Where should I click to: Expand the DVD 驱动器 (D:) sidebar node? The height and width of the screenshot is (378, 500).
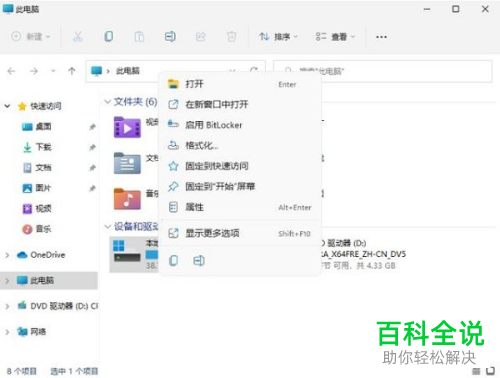(7, 306)
